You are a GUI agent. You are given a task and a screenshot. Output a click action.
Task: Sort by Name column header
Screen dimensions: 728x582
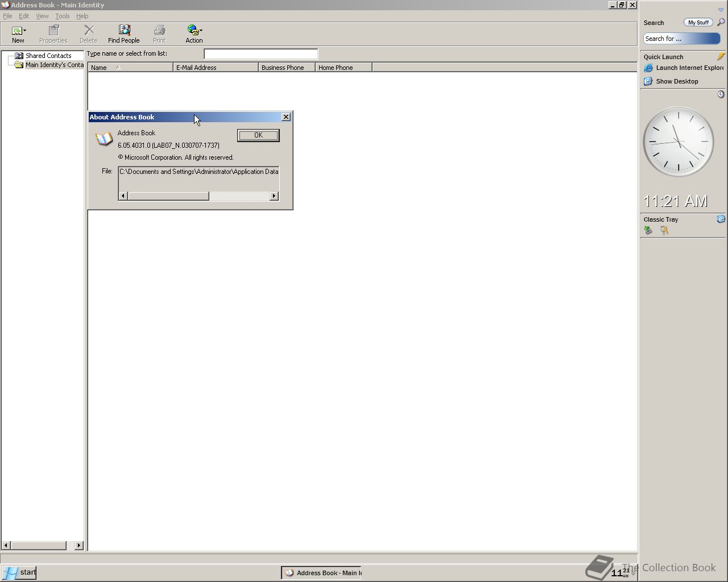point(130,67)
